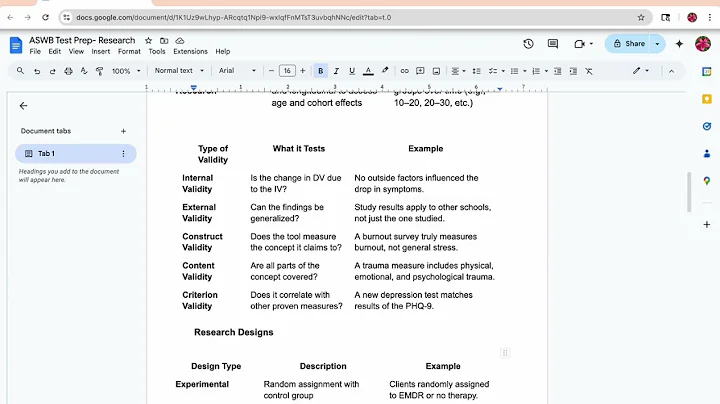Show all comments panel

pos(553,44)
